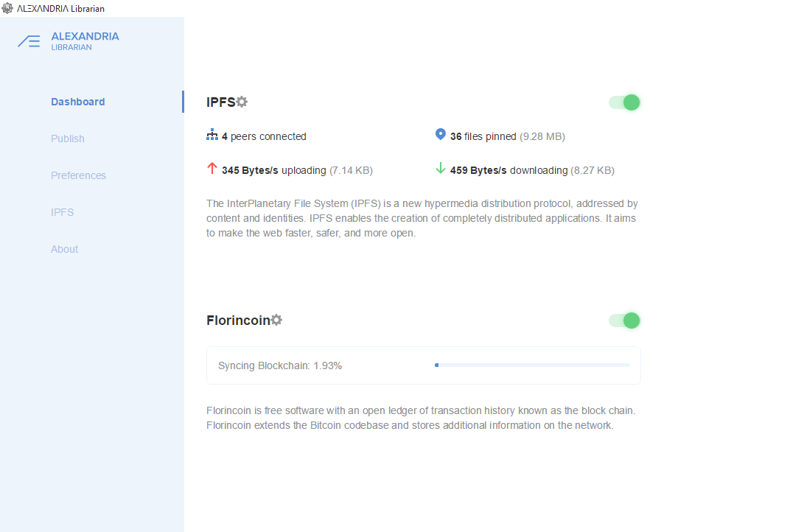The image size is (804, 532).
Task: Click the peers connected network icon
Action: tap(212, 135)
